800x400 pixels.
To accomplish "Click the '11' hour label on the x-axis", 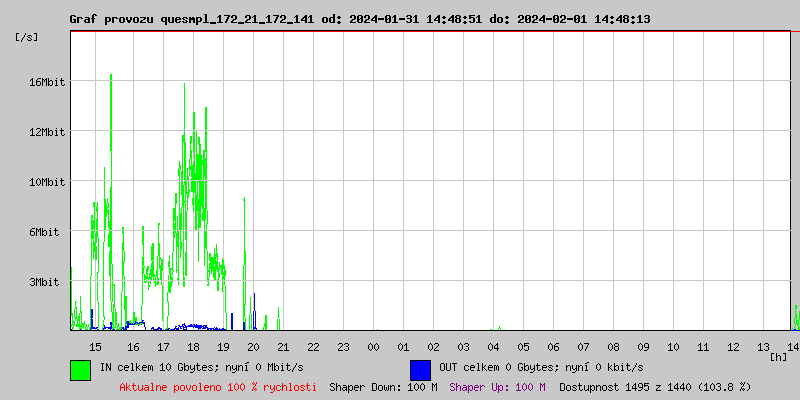I will [704, 347].
